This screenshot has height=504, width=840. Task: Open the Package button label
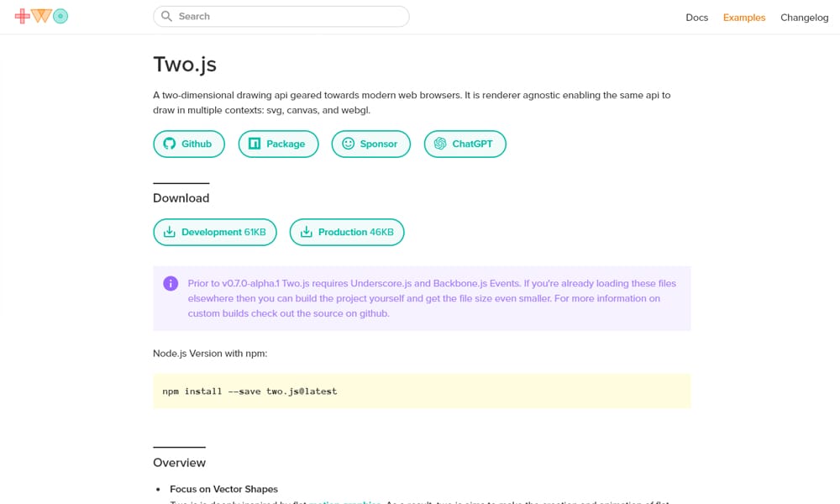click(x=286, y=144)
